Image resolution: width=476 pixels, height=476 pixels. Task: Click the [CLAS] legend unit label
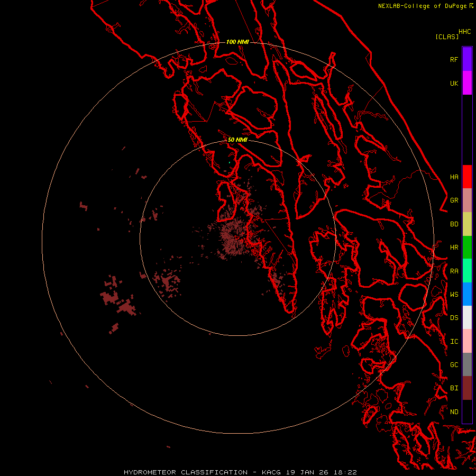click(x=447, y=36)
